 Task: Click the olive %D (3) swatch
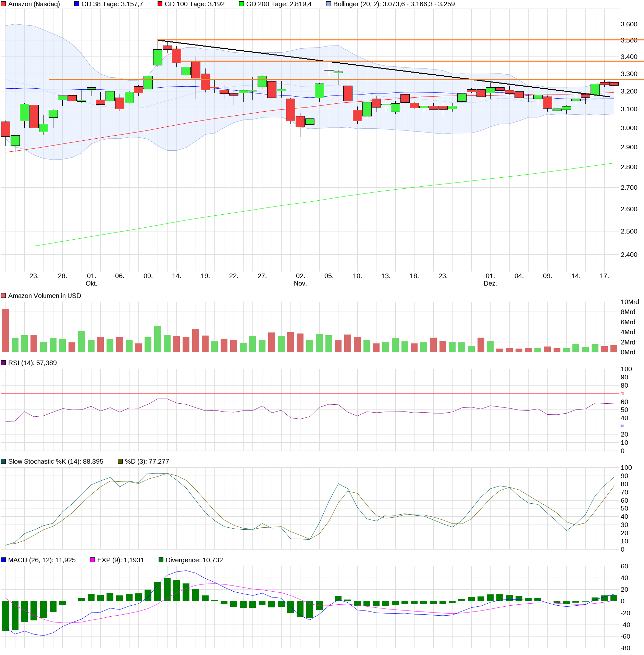pos(120,461)
